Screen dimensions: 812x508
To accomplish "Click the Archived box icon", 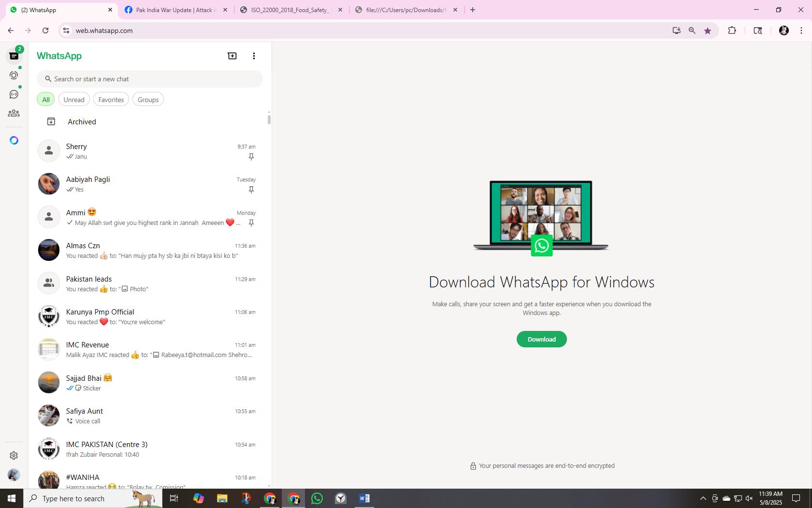I will pos(51,122).
